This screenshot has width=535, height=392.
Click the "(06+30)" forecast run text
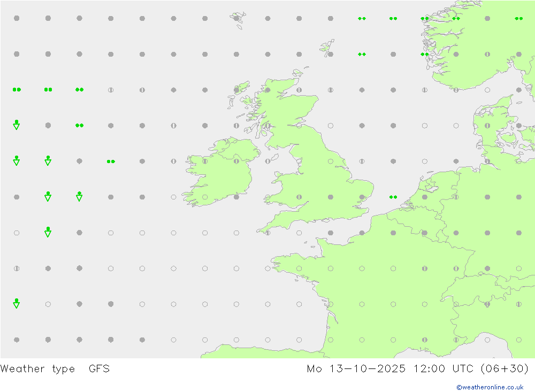coord(505,369)
